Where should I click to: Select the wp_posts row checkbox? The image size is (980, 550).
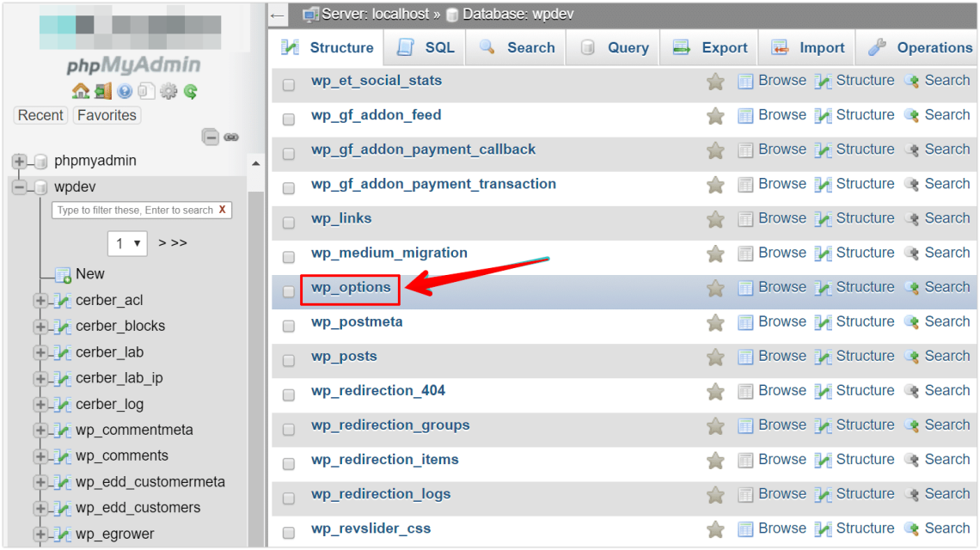(x=289, y=360)
